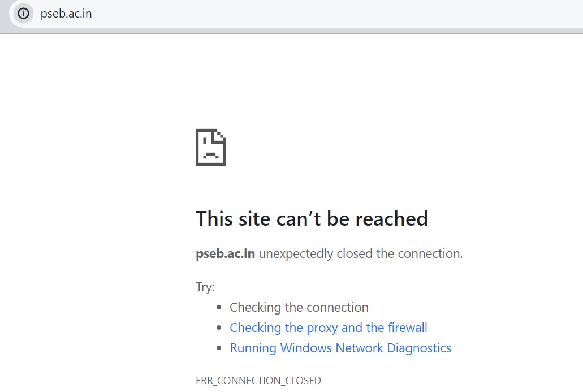Click the Try: label text

205,287
